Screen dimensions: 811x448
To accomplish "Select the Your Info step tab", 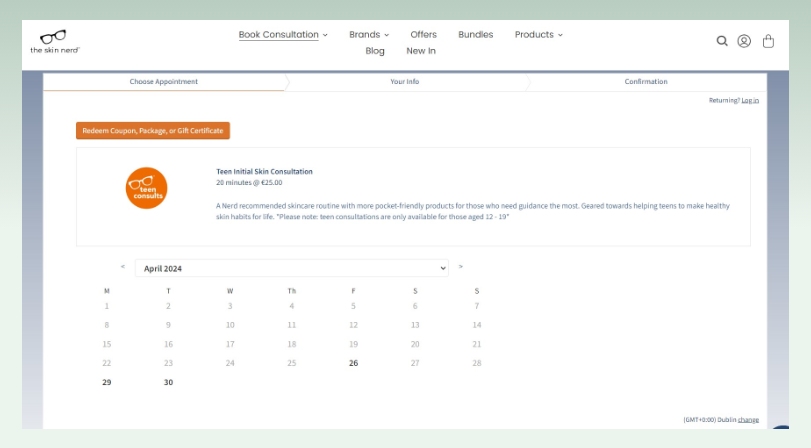I will click(x=404, y=82).
